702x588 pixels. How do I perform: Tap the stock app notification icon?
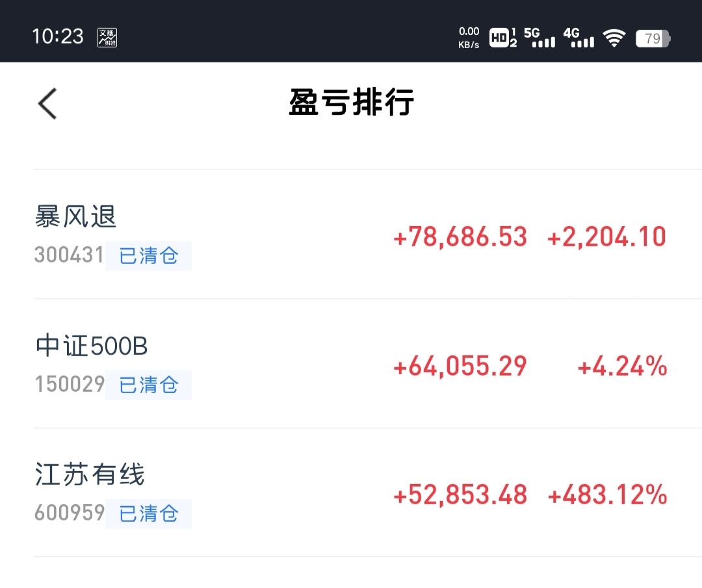107,38
